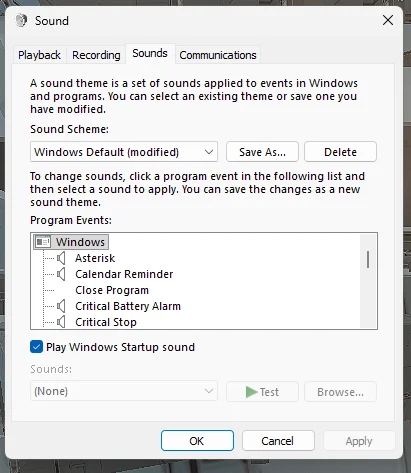This screenshot has width=411, height=473.
Task: Click the speaker icon beside Calendar Reminder
Action: click(61, 274)
